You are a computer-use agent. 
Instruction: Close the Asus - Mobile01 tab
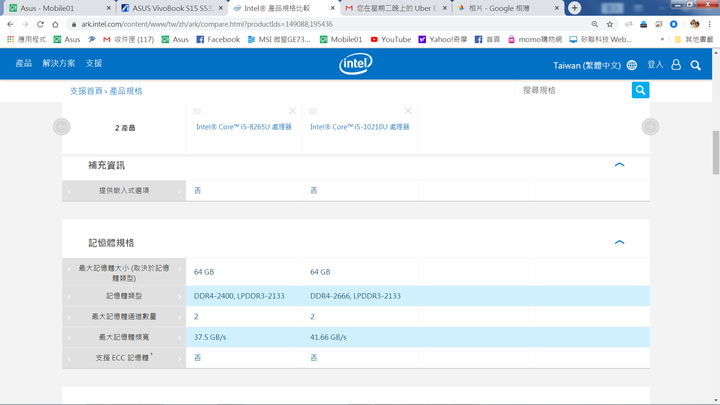(x=108, y=8)
